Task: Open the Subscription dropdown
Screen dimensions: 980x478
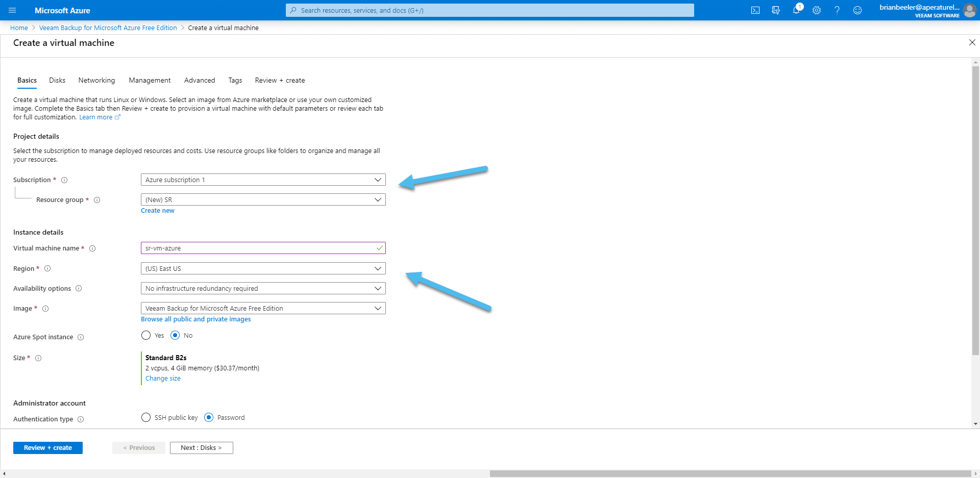Action: click(263, 180)
